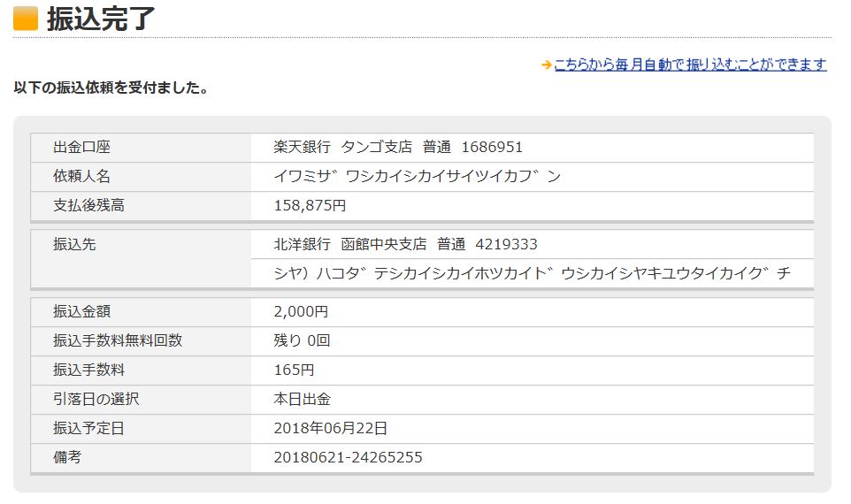Select the 振込予定日 date 2018年06月22日
The height and width of the screenshot is (504, 851).
click(331, 429)
